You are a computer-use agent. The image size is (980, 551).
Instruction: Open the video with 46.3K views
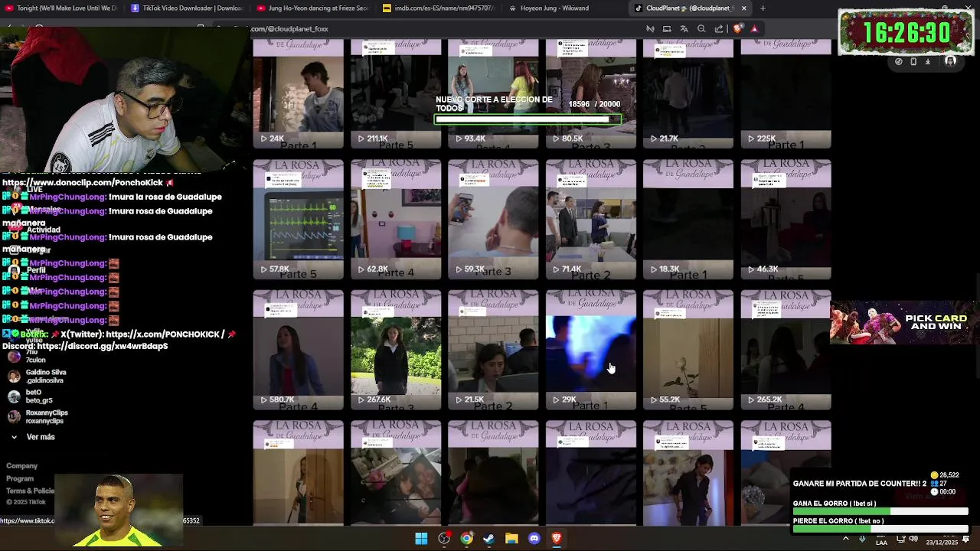(x=786, y=220)
